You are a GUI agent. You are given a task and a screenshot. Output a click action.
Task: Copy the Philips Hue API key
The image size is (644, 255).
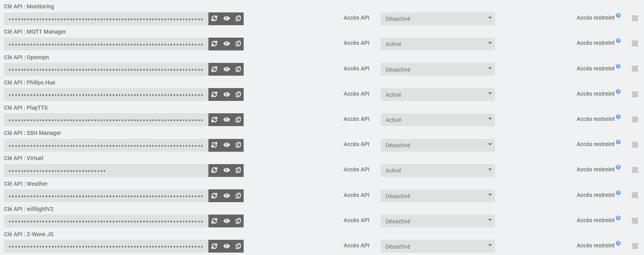pos(238,94)
